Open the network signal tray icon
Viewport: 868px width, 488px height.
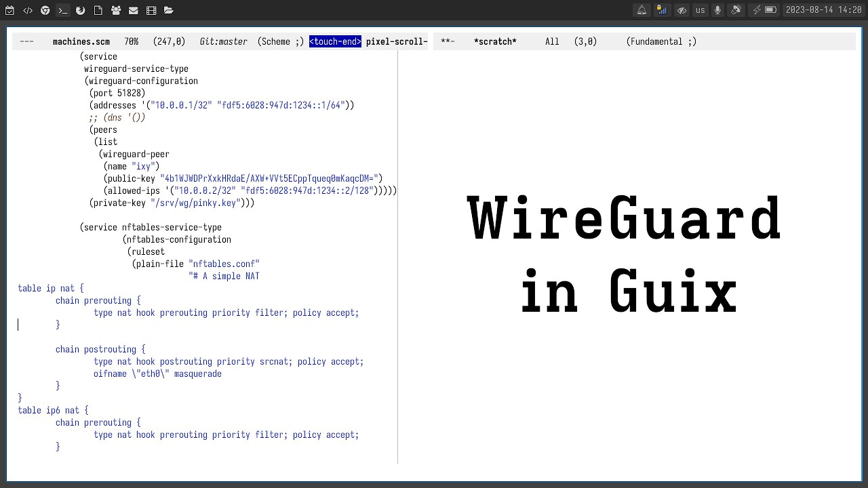coord(662,10)
